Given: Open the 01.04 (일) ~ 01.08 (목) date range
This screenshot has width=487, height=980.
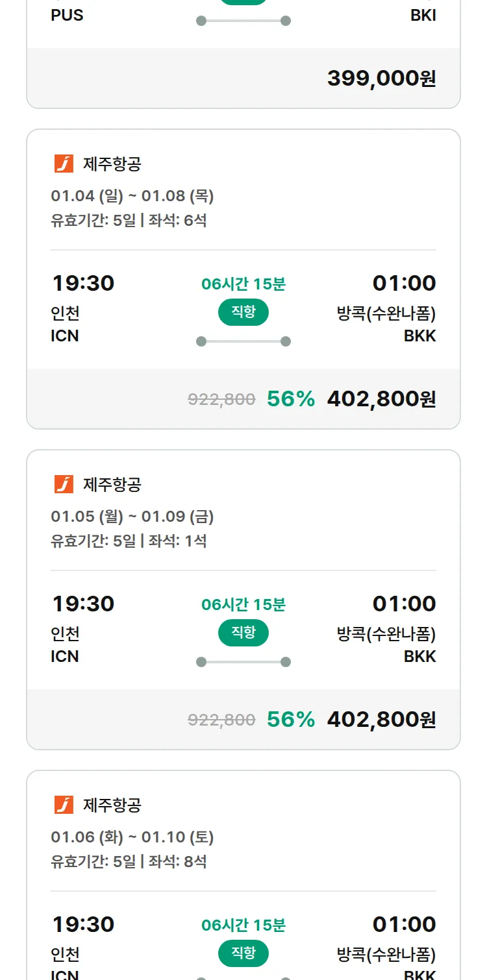Looking at the screenshot, I should [132, 195].
